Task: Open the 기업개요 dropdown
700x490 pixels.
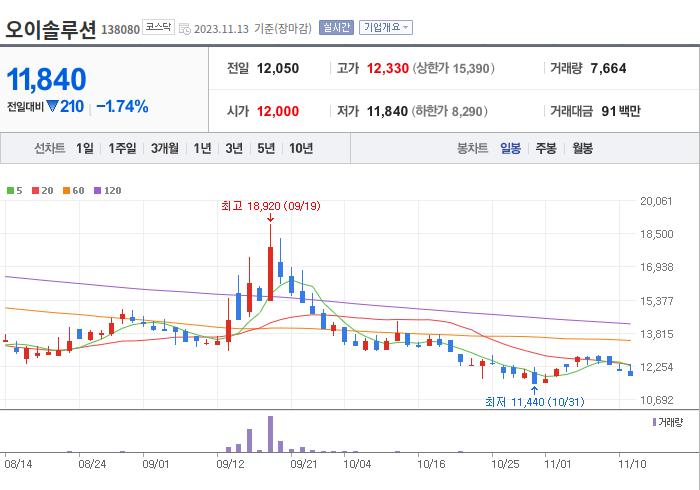Action: pyautogui.click(x=386, y=28)
